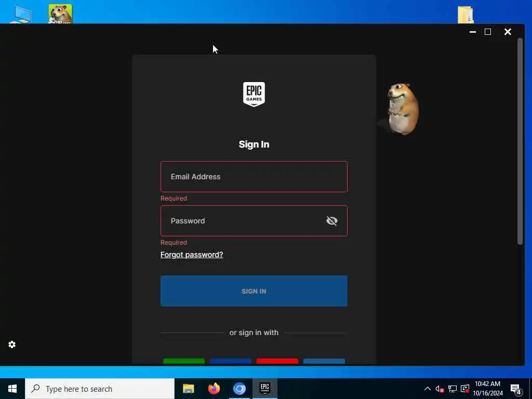Open the notification center icon

pos(515,389)
